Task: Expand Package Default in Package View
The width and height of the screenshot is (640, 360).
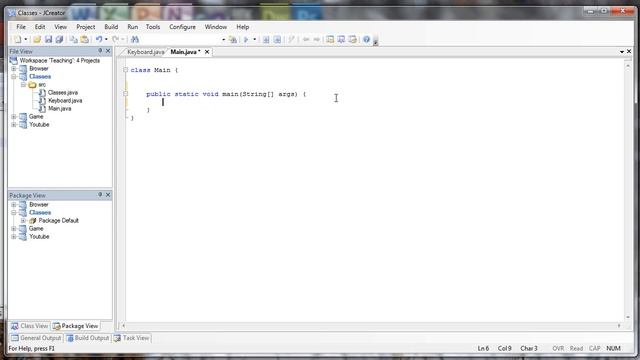Action: [x=24, y=220]
